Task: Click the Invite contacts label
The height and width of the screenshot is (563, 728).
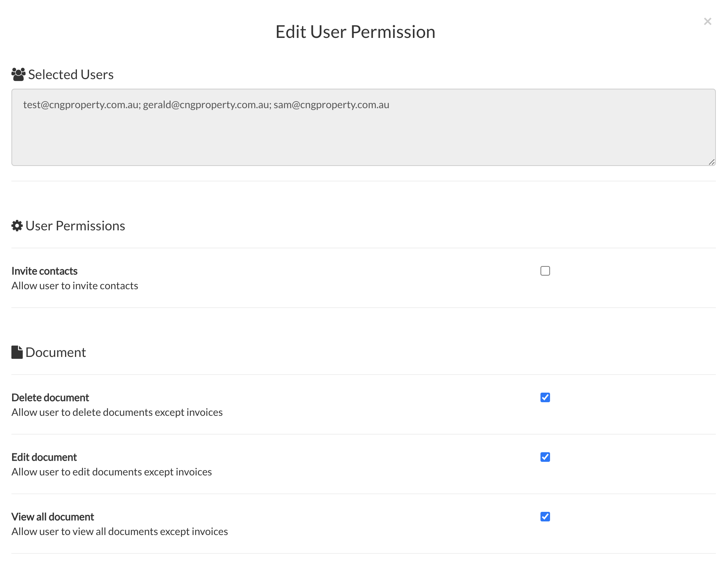Action: click(44, 271)
